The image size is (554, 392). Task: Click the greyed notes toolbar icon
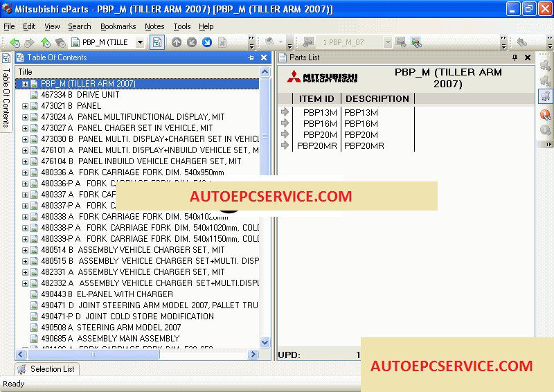pyautogui.click(x=270, y=42)
